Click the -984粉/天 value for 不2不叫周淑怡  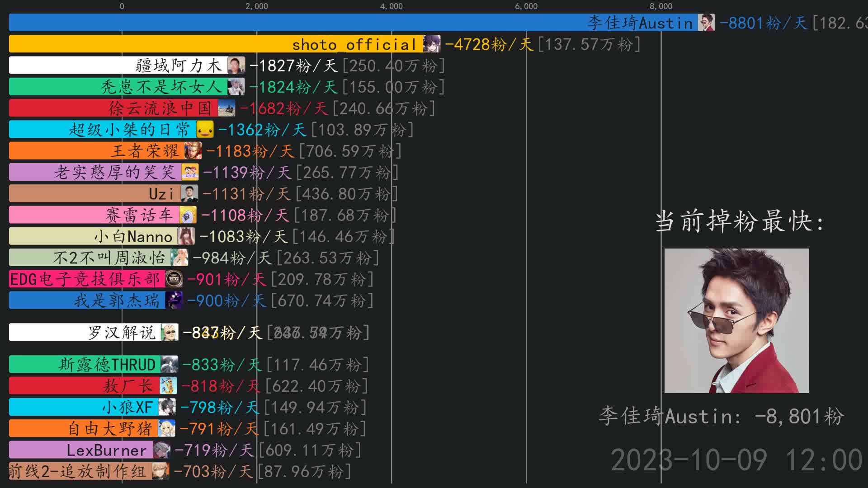[x=232, y=258]
